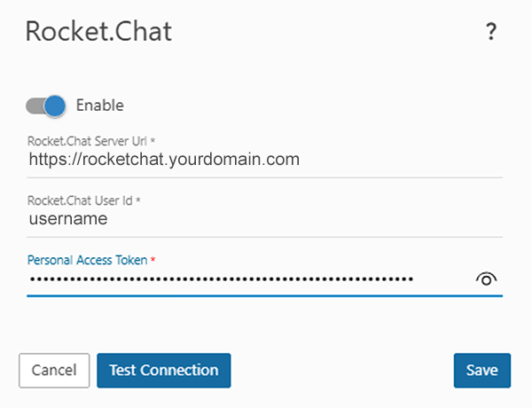Run Test Connection

click(x=164, y=371)
